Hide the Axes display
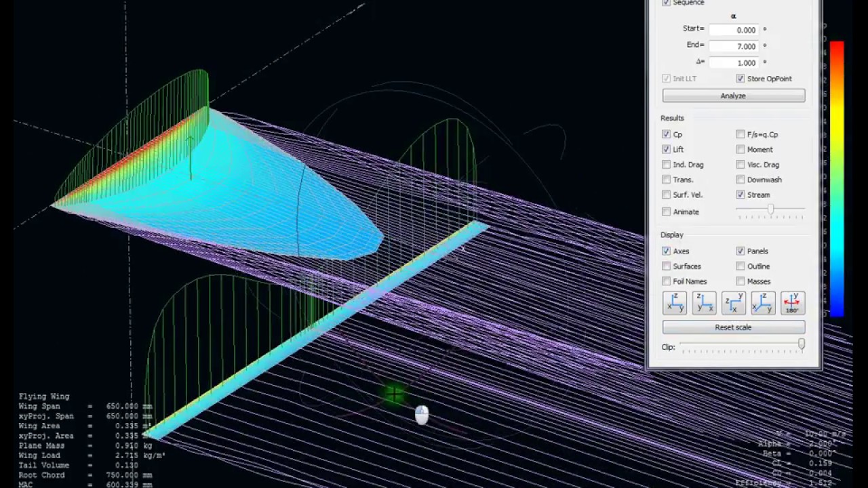868x488 pixels. [667, 251]
